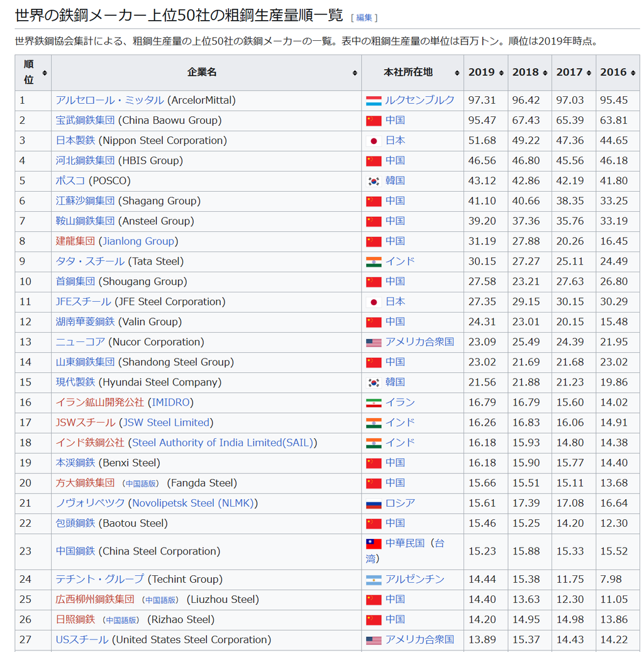
Task: Open USスチール company link
Action: pyautogui.click(x=82, y=640)
